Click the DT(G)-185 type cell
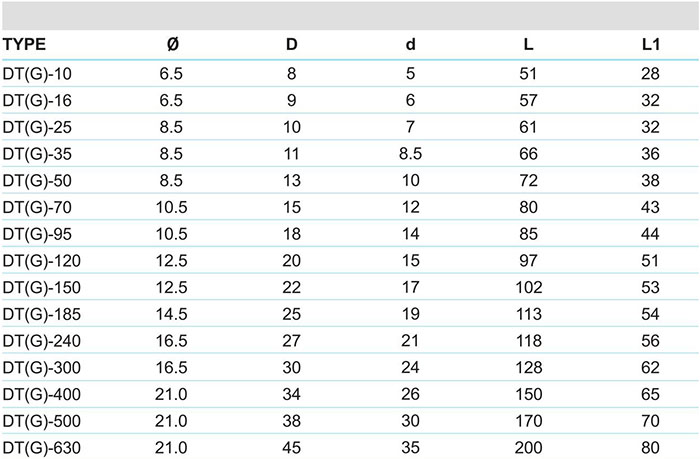This screenshot has width=700, height=459. pyautogui.click(x=42, y=314)
